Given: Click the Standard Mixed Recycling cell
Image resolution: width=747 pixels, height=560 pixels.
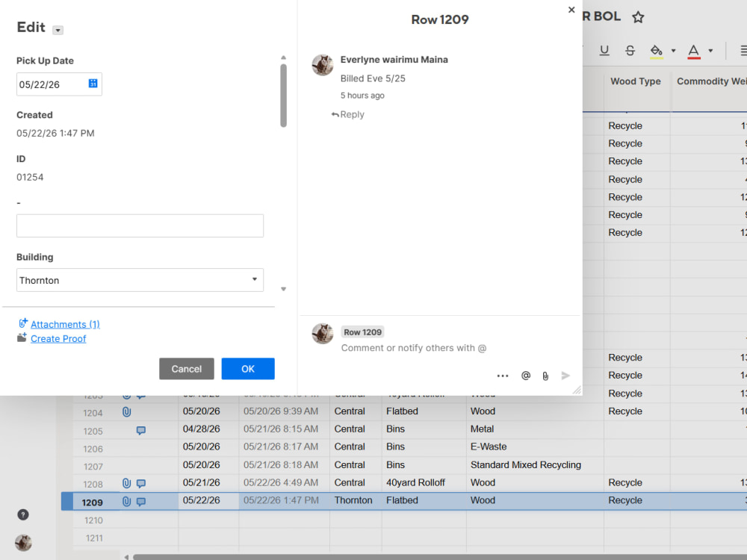Looking at the screenshot, I should coord(535,464).
